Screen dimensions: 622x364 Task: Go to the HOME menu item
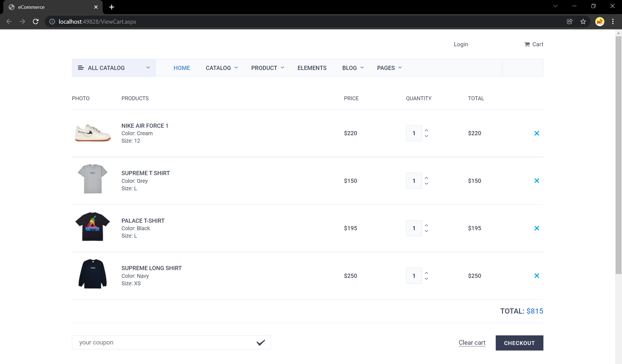point(182,68)
